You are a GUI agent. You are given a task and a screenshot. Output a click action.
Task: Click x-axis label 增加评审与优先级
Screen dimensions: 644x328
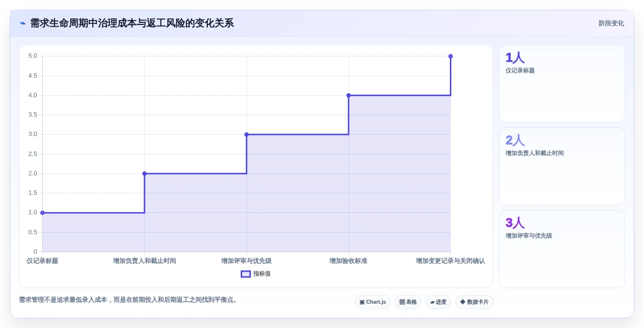click(x=247, y=261)
